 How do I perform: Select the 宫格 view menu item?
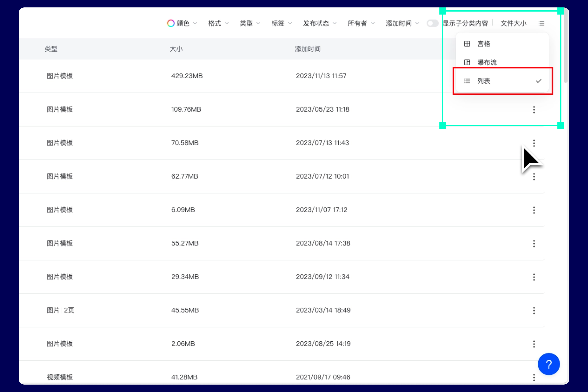[502, 44]
